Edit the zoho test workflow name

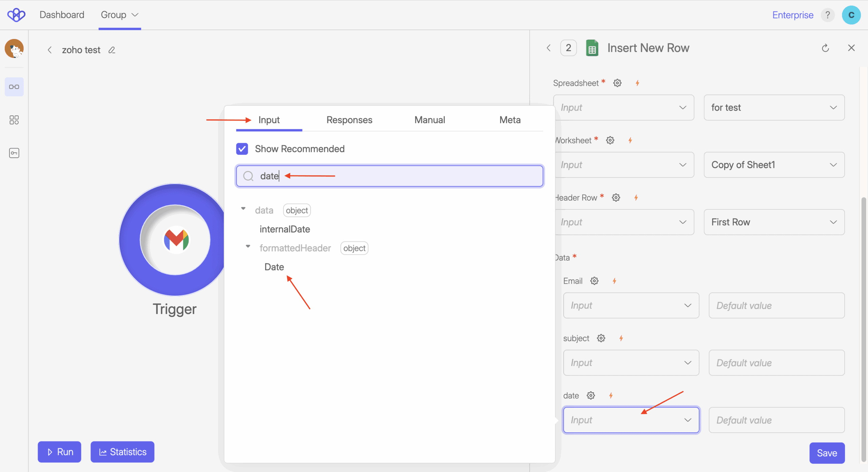pos(112,50)
